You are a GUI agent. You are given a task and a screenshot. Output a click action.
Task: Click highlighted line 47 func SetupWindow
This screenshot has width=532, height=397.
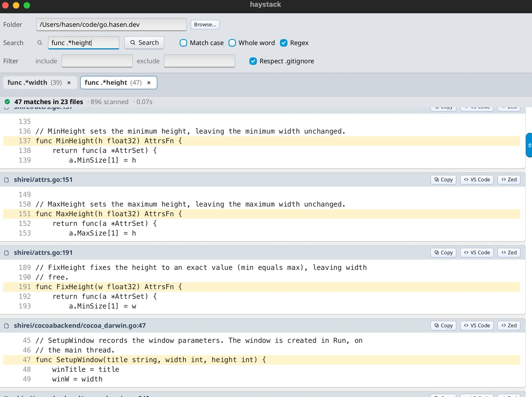261,360
